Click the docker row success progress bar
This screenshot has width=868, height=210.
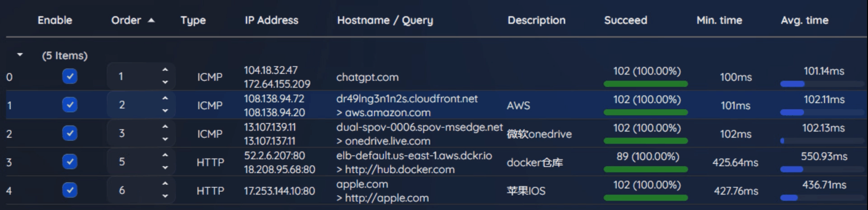pyautogui.click(x=646, y=169)
